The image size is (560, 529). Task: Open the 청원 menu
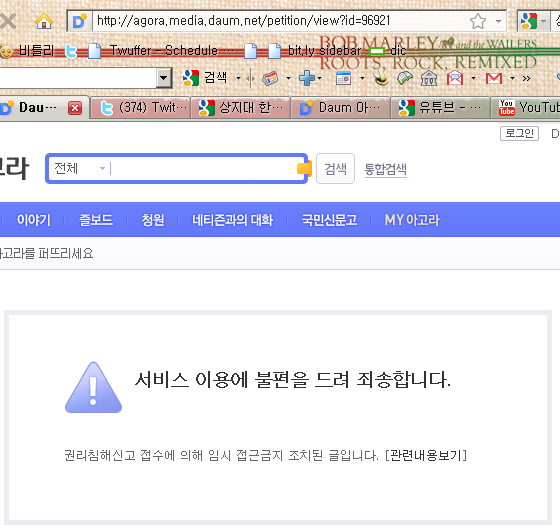[x=153, y=220]
